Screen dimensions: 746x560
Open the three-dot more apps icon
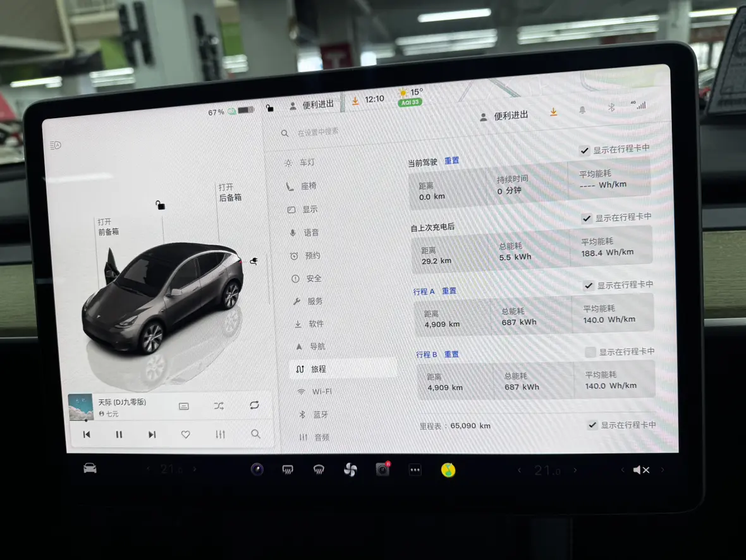pos(415,470)
